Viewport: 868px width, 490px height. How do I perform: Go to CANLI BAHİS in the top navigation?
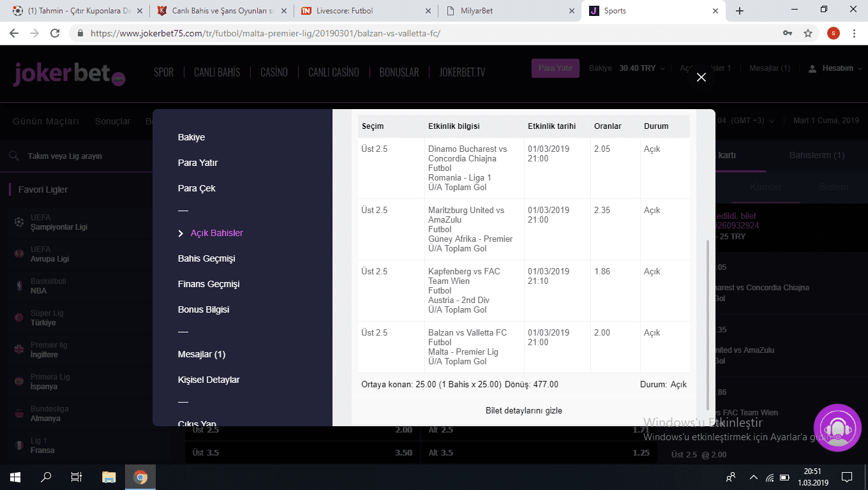(217, 72)
